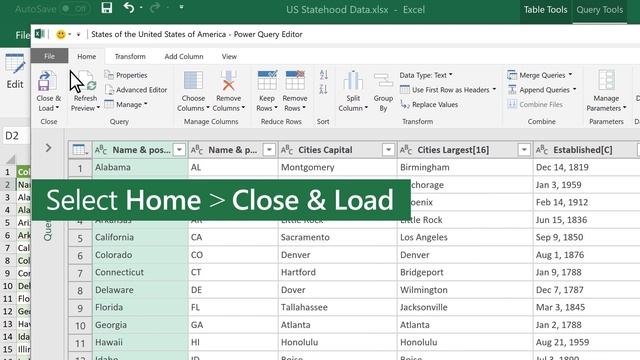Open the Close & Load dropdown arrow
The height and width of the screenshot is (360, 640).
[57, 108]
